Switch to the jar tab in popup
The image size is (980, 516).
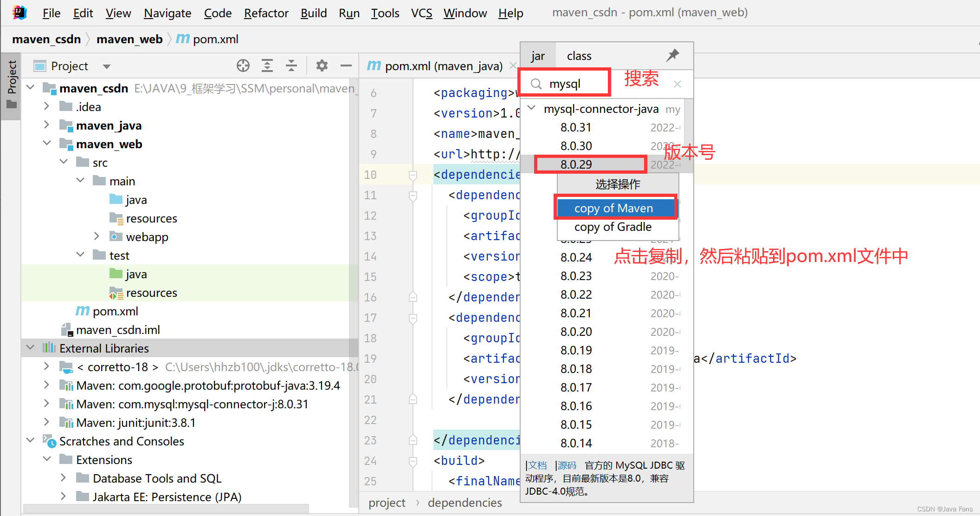(x=538, y=56)
